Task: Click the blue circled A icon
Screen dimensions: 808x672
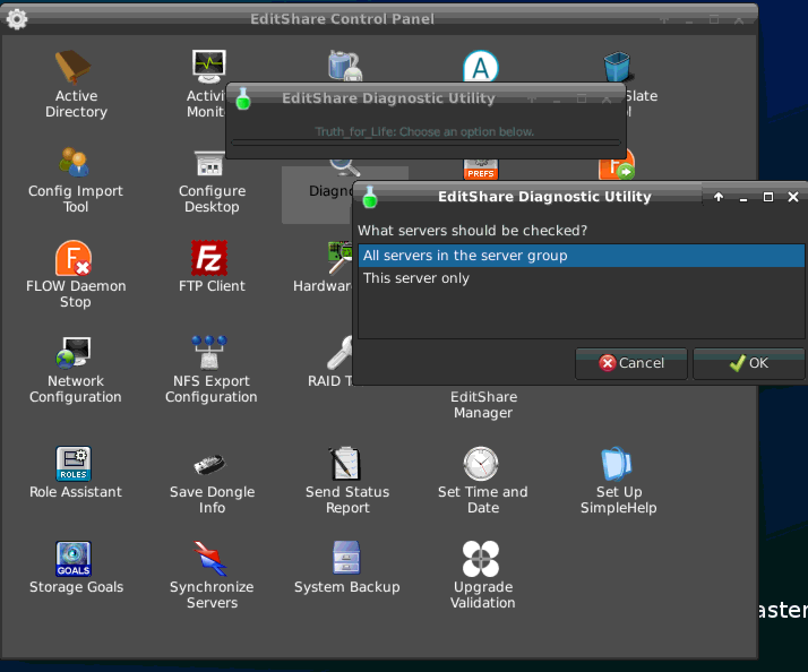Action: click(x=481, y=67)
